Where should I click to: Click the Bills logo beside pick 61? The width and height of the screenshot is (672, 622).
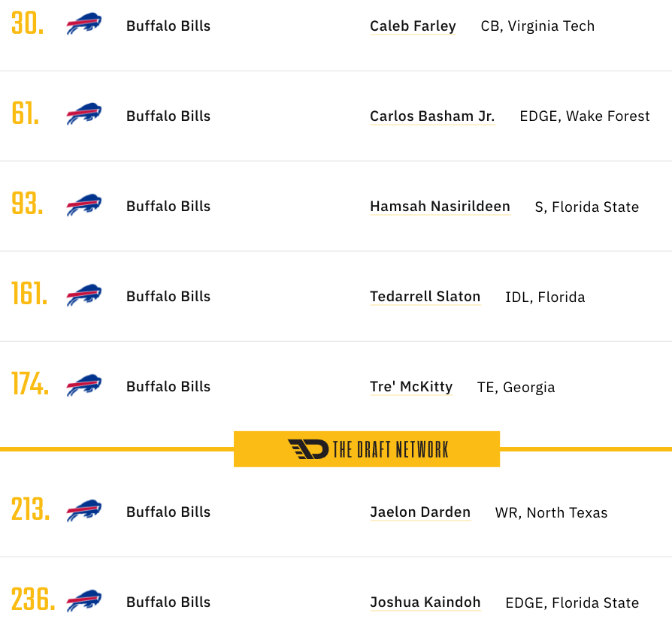pyautogui.click(x=84, y=114)
